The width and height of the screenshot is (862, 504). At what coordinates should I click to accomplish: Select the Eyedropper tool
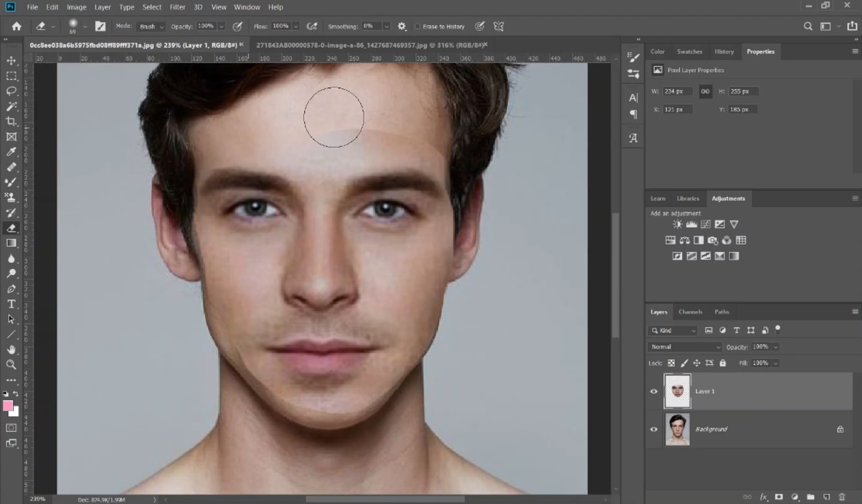coord(11,151)
